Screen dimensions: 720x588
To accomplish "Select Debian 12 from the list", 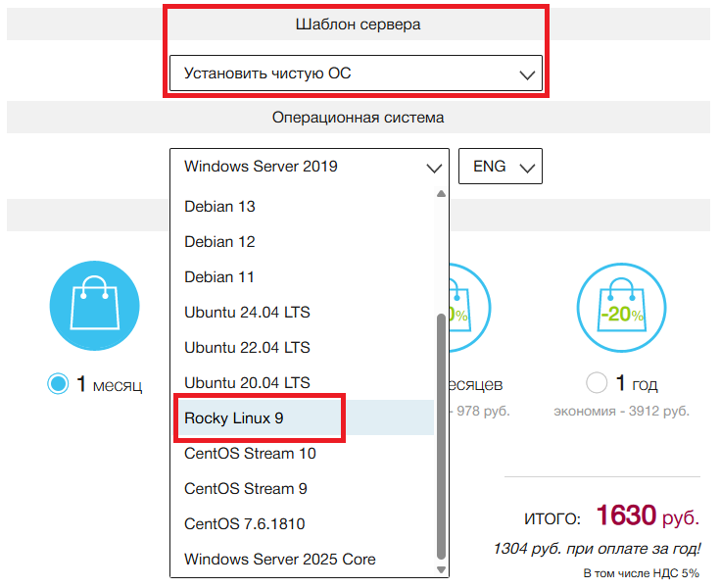I will coord(302,242).
